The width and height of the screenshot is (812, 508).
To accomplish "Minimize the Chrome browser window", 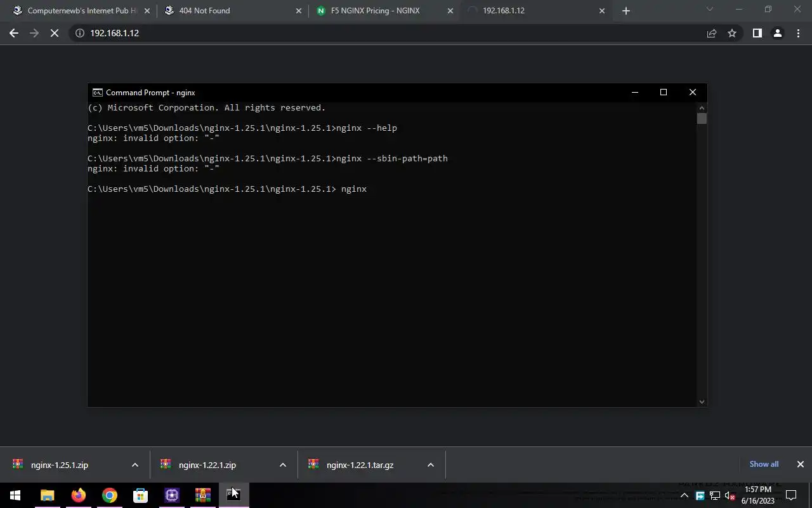I will [739, 9].
